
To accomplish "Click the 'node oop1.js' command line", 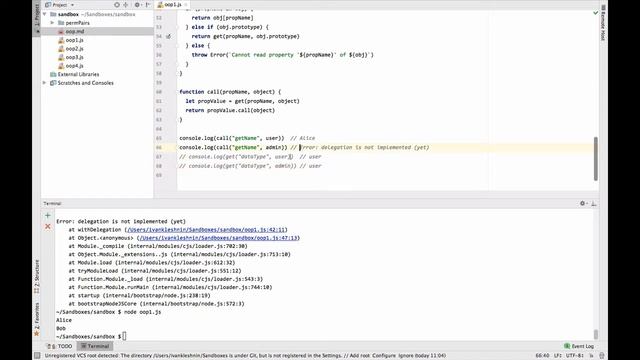I will (x=142, y=312).
